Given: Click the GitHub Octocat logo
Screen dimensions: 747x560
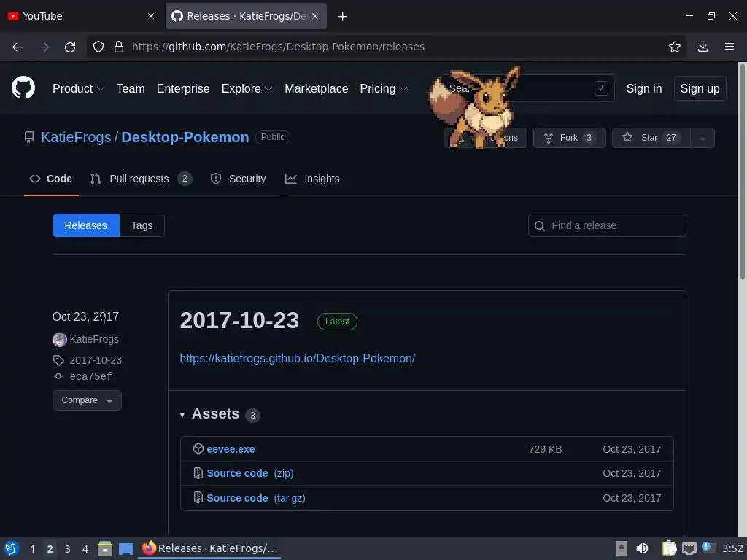Looking at the screenshot, I should (23, 88).
